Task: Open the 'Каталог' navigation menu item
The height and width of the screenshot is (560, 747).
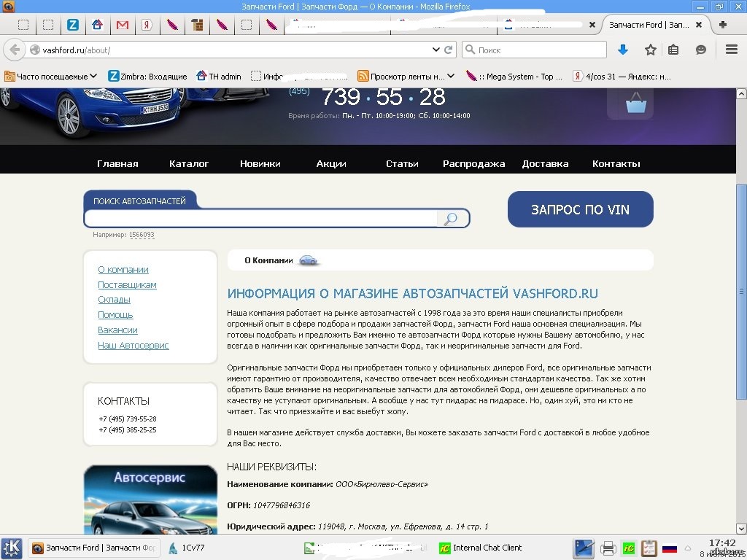Action: coord(189,163)
